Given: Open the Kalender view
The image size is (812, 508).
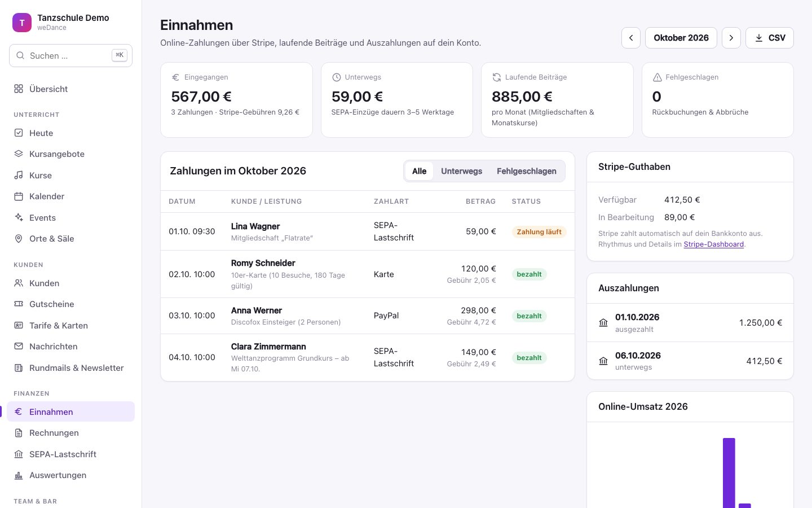Looking at the screenshot, I should point(70,196).
